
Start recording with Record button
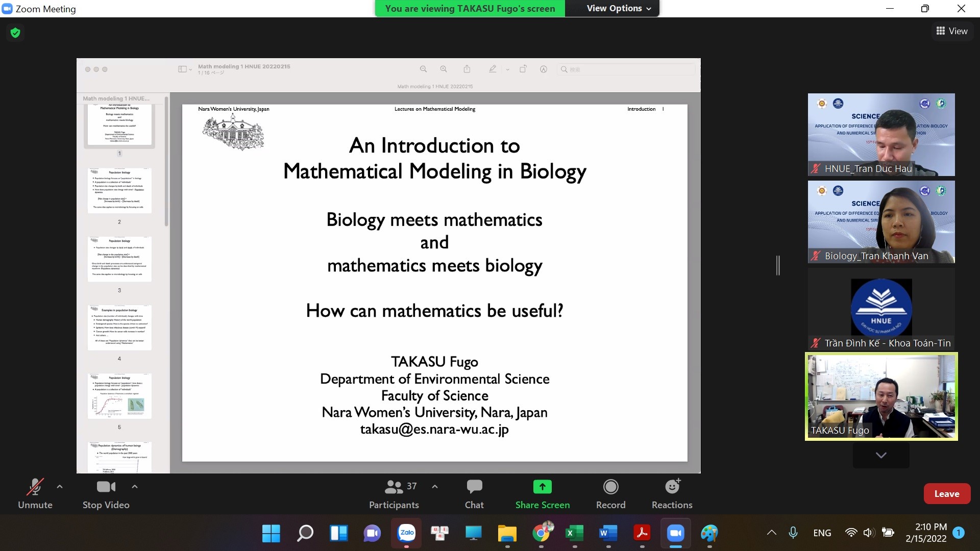tap(610, 493)
